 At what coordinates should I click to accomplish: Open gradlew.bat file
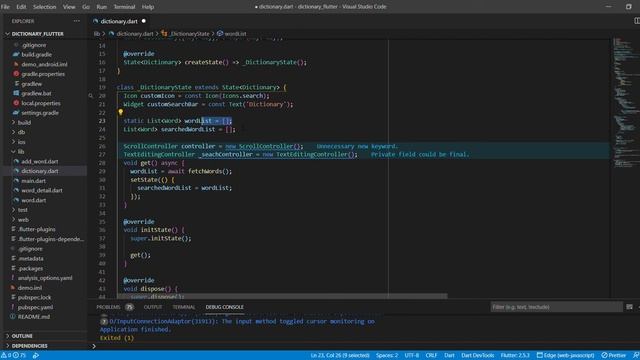[x=36, y=93]
